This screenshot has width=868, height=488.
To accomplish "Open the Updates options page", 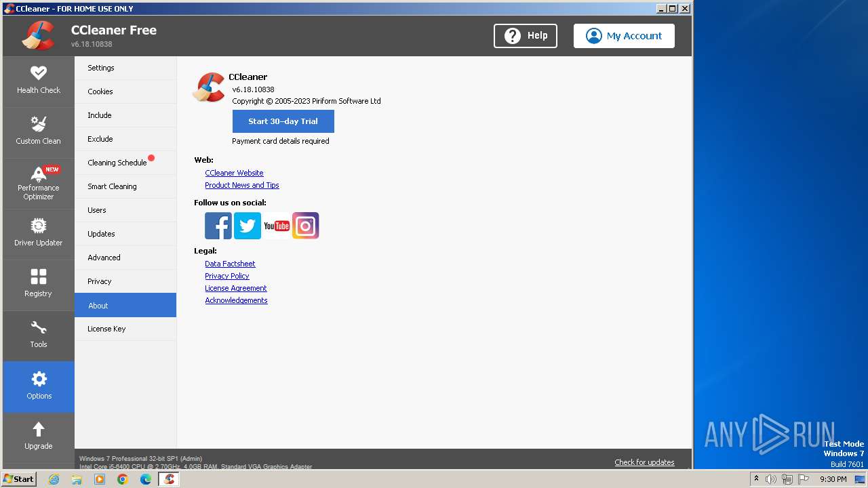I will coord(125,234).
